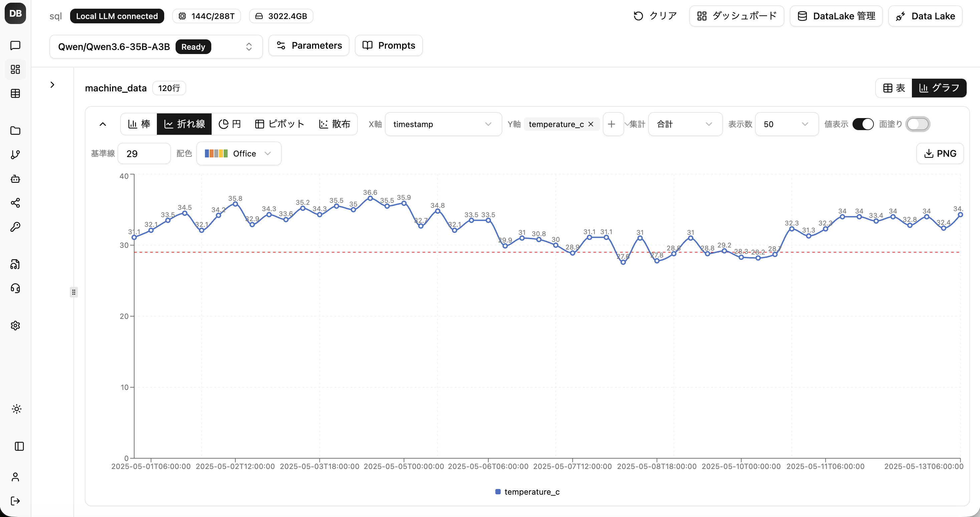This screenshot has height=517, width=980.
Task: Click the Ready status badge
Action: click(193, 47)
